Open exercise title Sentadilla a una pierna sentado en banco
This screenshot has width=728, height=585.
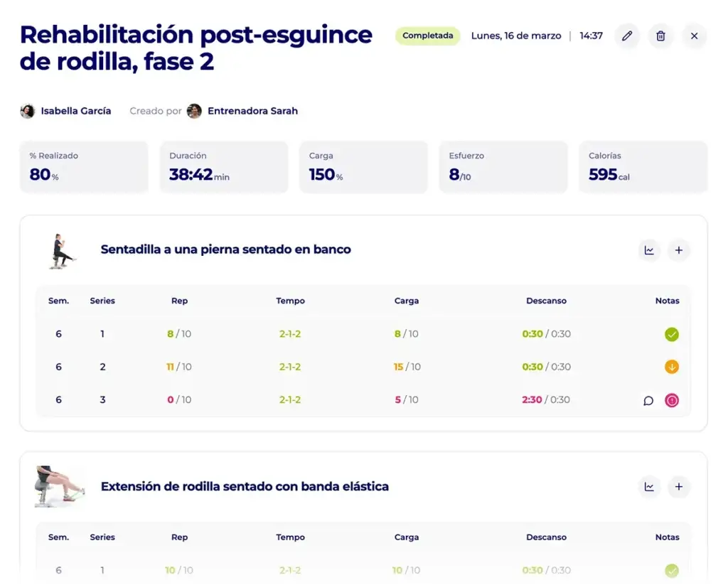point(225,249)
